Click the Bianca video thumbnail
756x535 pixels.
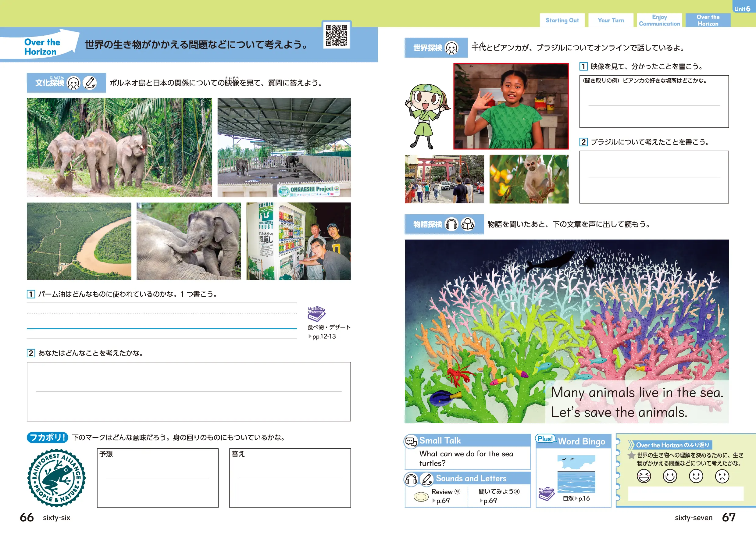[x=511, y=106]
